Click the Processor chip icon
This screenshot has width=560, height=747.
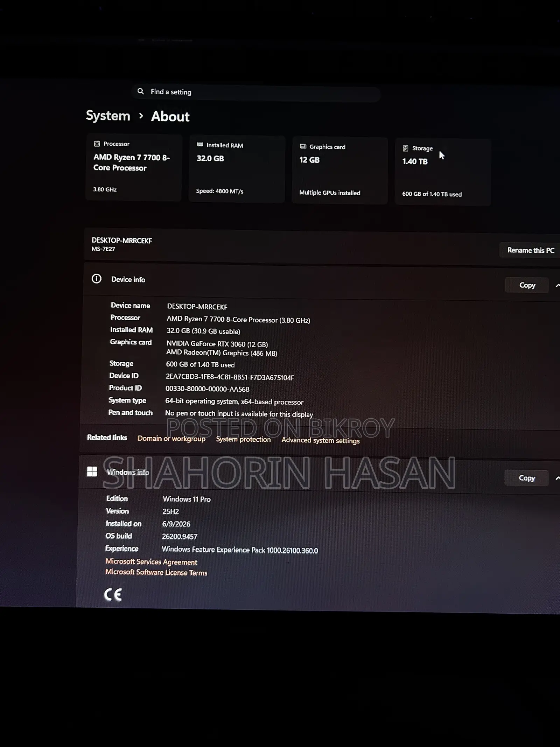97,144
